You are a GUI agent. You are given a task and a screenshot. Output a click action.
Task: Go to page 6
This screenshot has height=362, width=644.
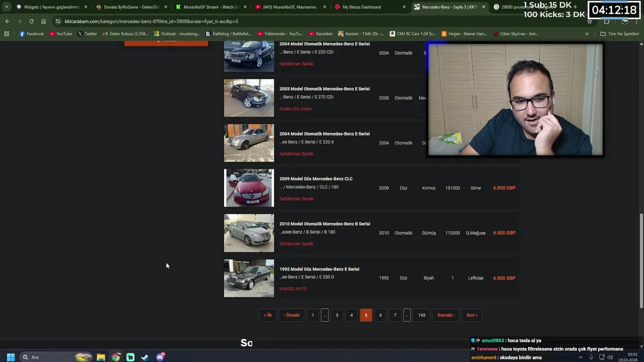[380, 315]
